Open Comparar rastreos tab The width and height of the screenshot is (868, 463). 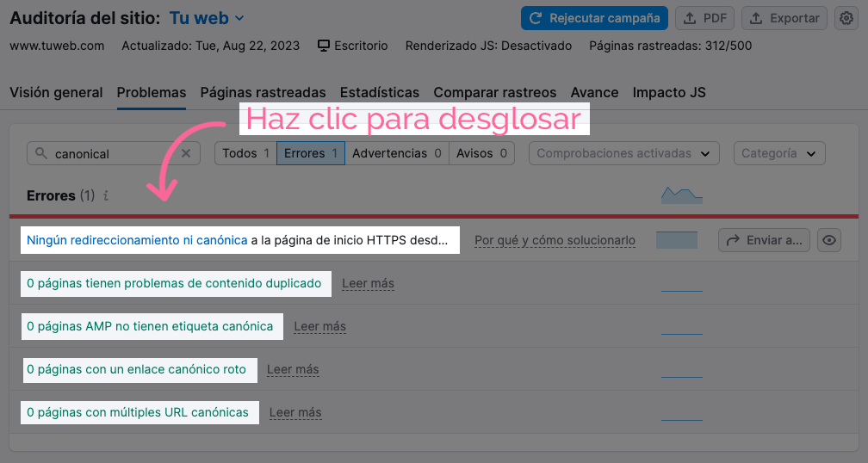[x=495, y=92]
